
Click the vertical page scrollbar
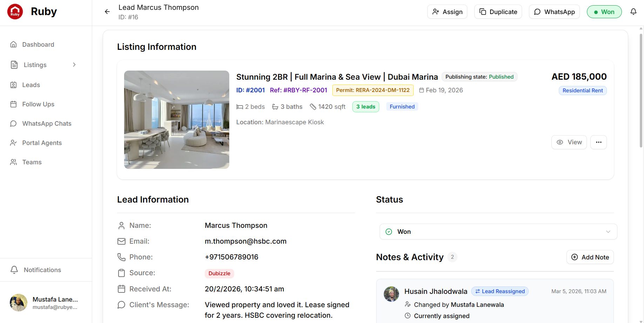pos(641,91)
